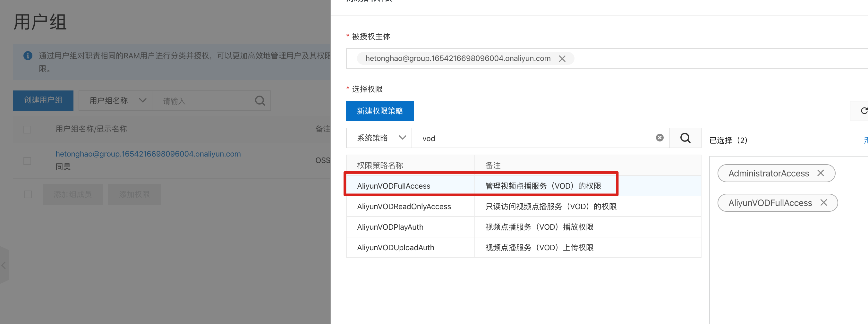Open the 系统策略 policy type dropdown
Viewport: 868px width, 324px height.
coord(379,138)
